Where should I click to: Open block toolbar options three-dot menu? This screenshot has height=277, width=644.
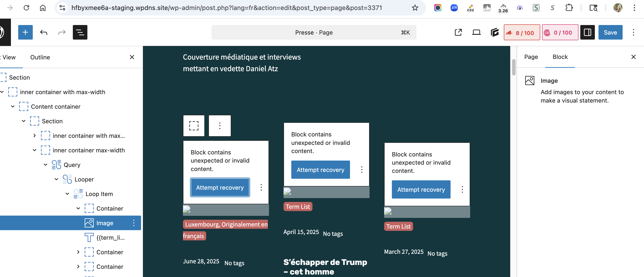click(220, 126)
